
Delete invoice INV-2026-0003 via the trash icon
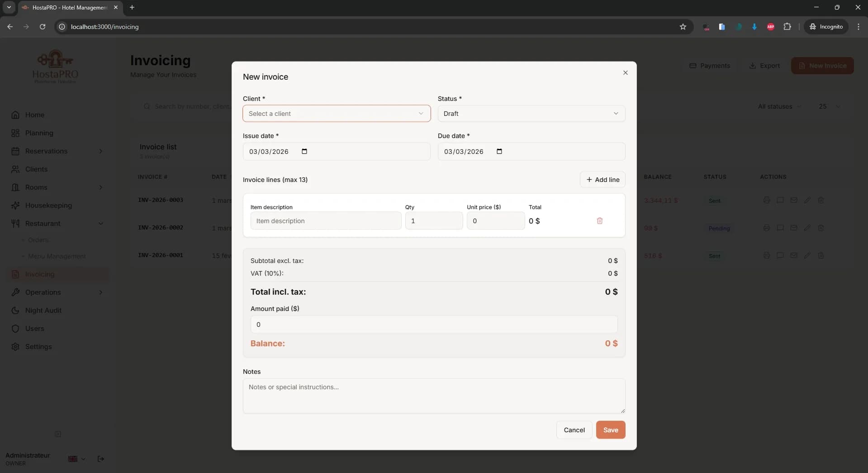821,201
